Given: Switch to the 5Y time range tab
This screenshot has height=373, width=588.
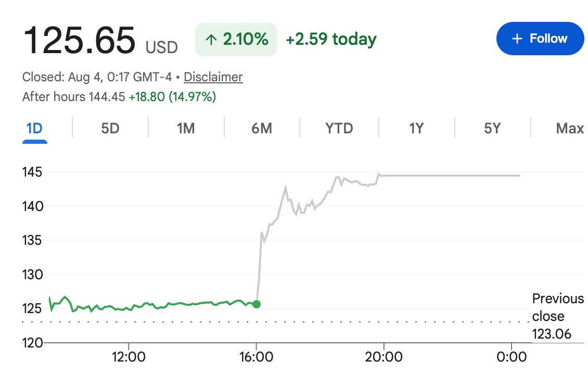Looking at the screenshot, I should (492, 129).
